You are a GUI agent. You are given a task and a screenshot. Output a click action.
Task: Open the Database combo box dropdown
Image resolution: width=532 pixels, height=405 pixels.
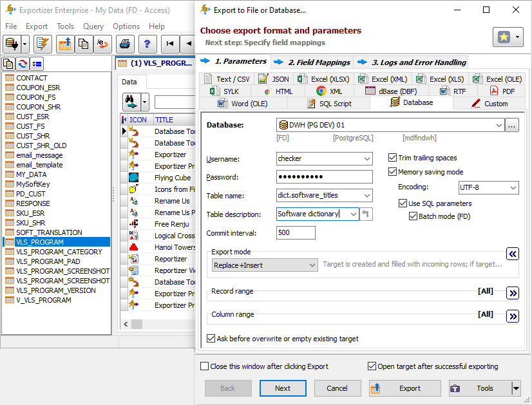[x=499, y=125]
